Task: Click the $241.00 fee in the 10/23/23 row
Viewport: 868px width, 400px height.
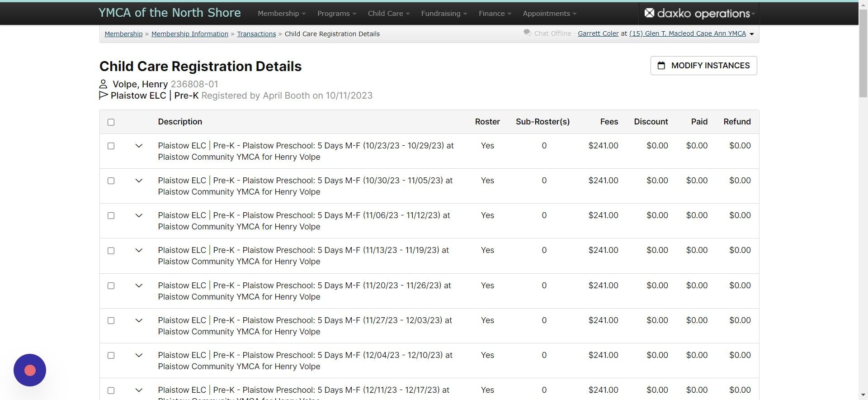Action: 603,146
